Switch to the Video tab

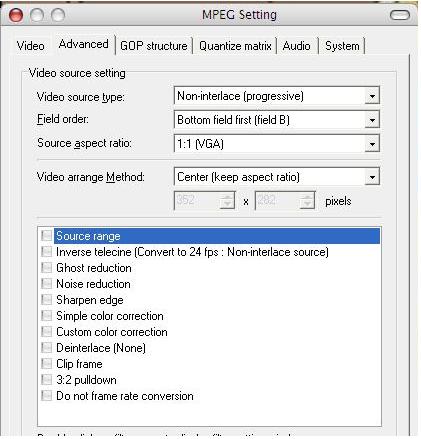[30, 46]
